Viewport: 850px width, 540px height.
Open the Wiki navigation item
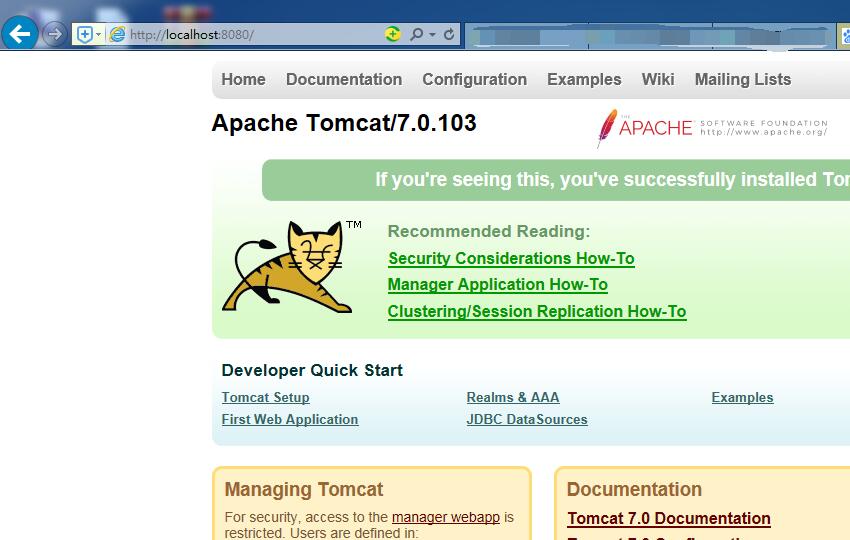(658, 79)
